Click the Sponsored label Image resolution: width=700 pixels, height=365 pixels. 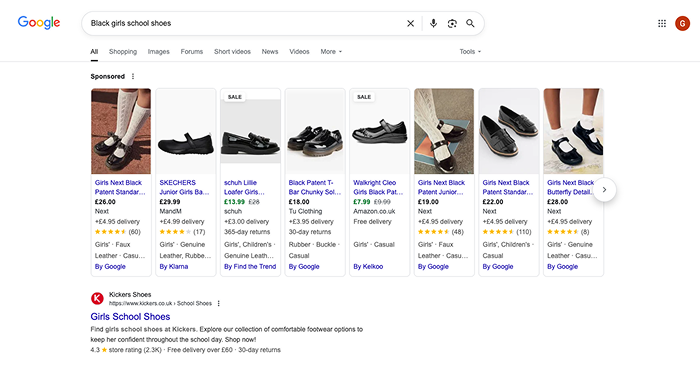pos(108,76)
